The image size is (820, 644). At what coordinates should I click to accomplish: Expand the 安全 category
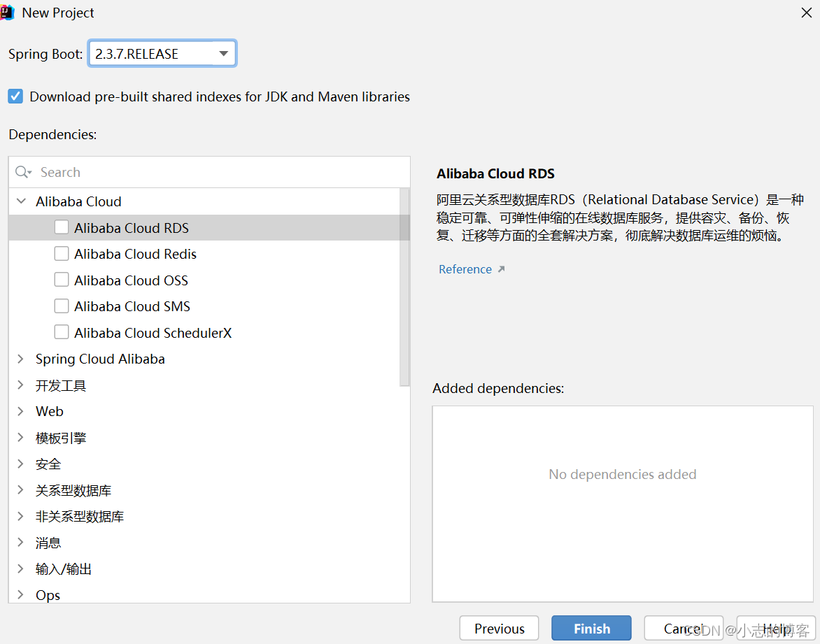pos(21,464)
